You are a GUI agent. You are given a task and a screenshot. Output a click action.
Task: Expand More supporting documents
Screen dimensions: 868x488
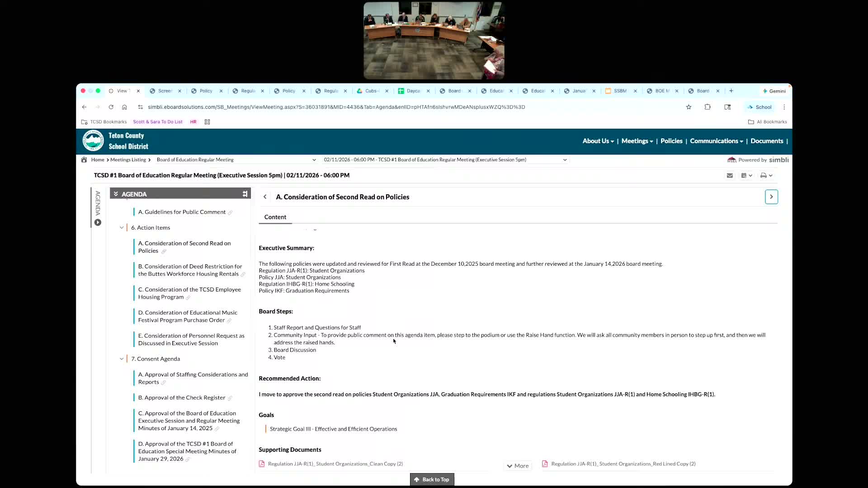pyautogui.click(x=518, y=466)
